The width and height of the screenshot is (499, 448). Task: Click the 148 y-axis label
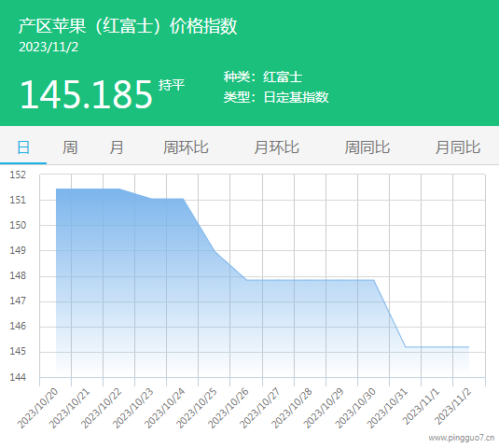[x=18, y=275]
